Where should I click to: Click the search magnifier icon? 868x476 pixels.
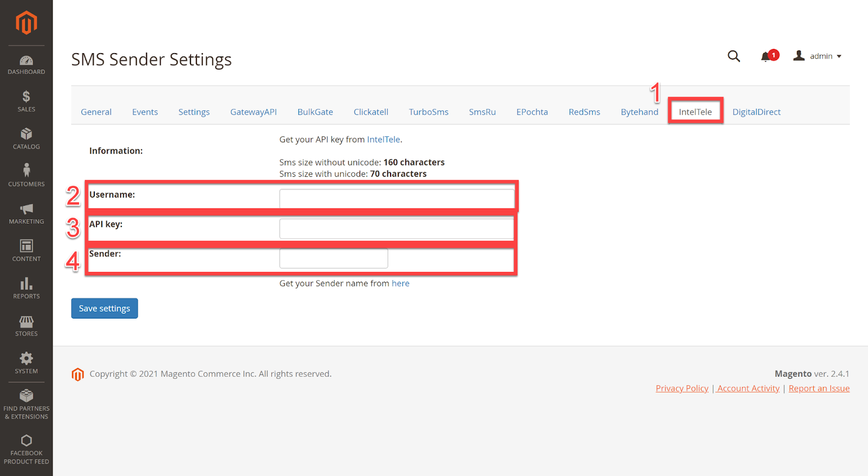click(x=733, y=56)
